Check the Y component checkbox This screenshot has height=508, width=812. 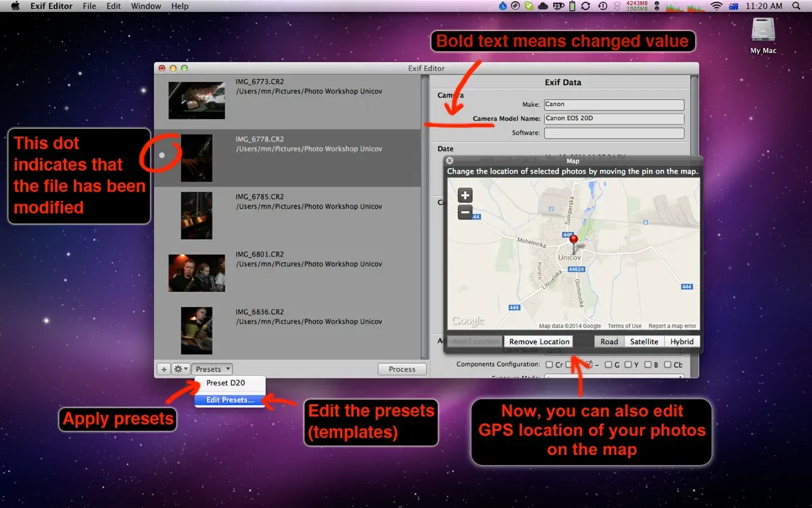[x=628, y=365]
